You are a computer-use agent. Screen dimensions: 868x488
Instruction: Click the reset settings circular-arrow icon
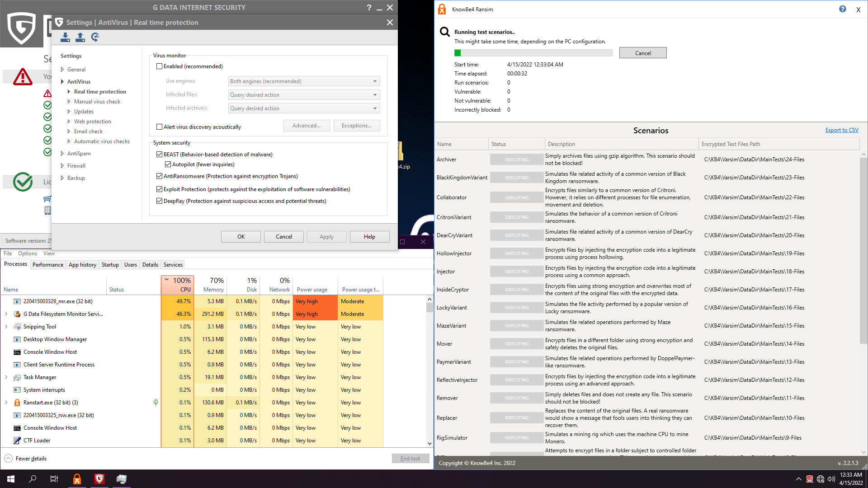95,37
